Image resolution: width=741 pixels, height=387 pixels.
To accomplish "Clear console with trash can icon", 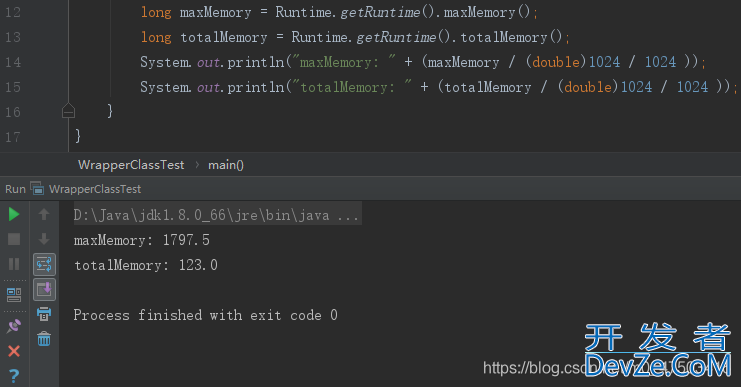I will 44,339.
